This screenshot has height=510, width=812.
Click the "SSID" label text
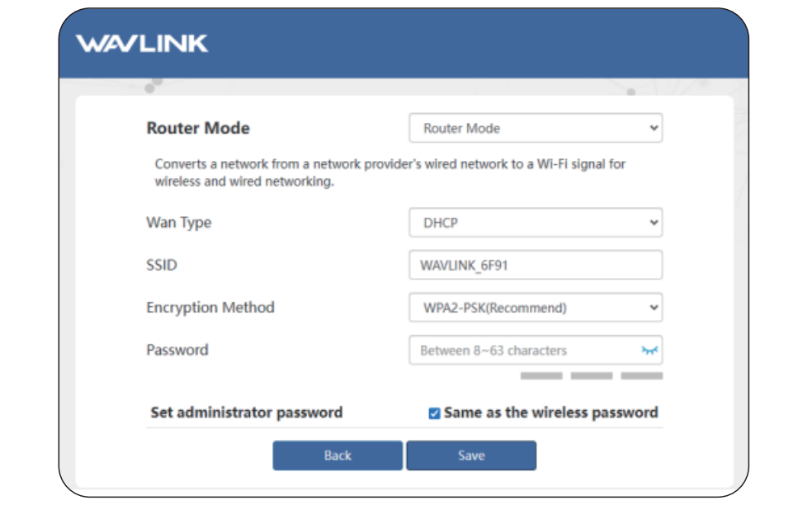[162, 266]
